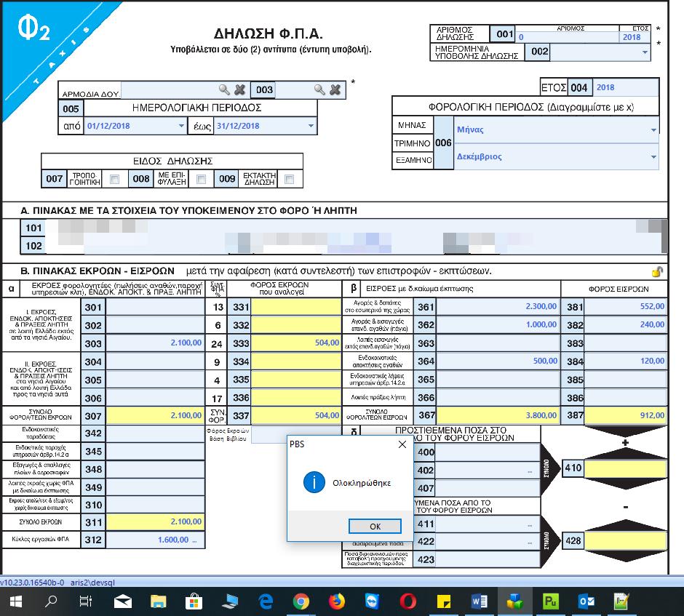Viewport: 684px width, 616px height.
Task: Click into input field 302
Action: click(x=155, y=325)
